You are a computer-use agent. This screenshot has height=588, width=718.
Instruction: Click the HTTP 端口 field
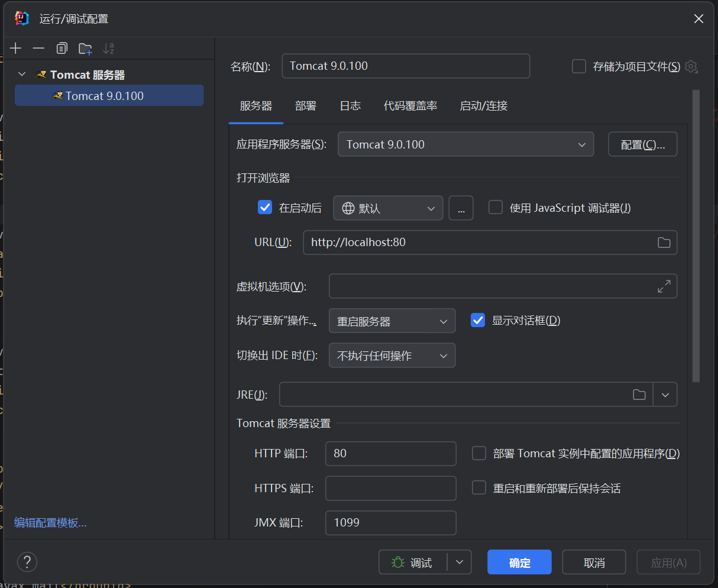391,454
